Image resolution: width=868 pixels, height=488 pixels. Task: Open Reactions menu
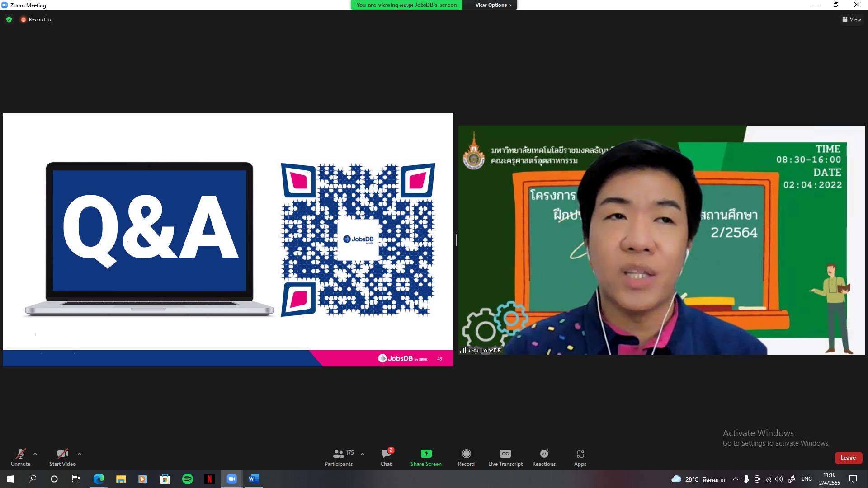pos(544,457)
